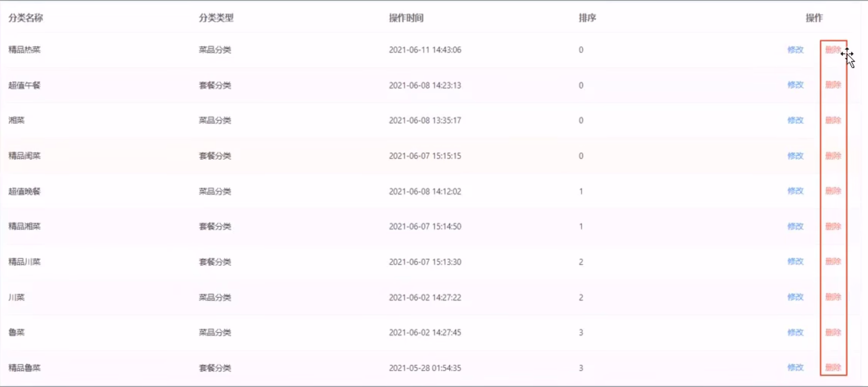Delete the 鲁菜 category
868x387 pixels.
(x=833, y=332)
